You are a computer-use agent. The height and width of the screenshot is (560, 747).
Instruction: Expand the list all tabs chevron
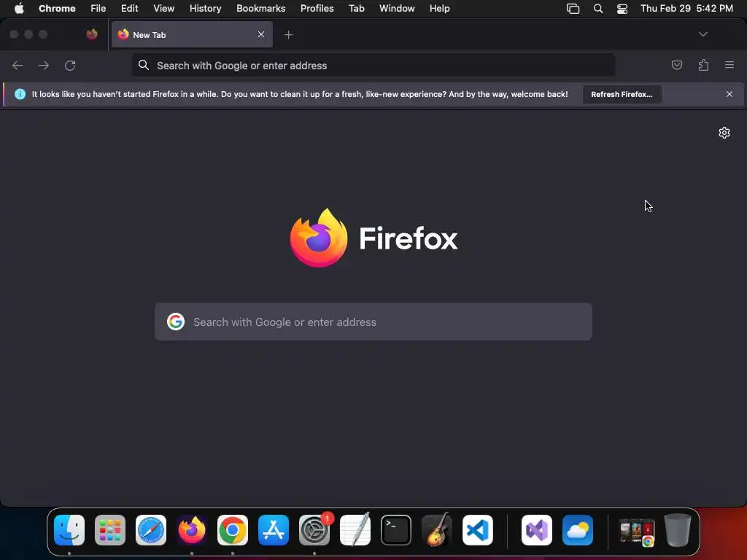(x=703, y=34)
